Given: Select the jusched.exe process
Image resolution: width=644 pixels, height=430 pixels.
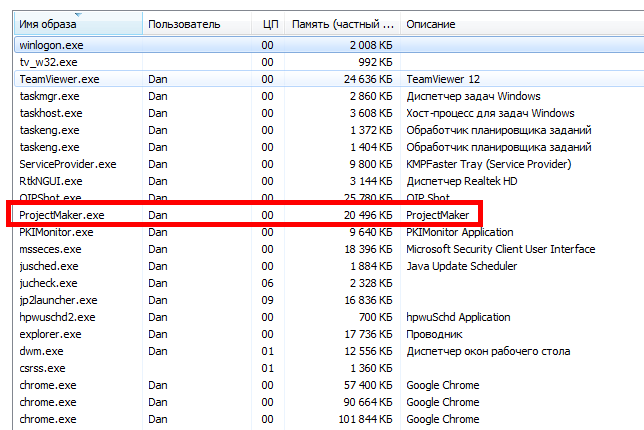Looking at the screenshot, I should pyautogui.click(x=329, y=266).
